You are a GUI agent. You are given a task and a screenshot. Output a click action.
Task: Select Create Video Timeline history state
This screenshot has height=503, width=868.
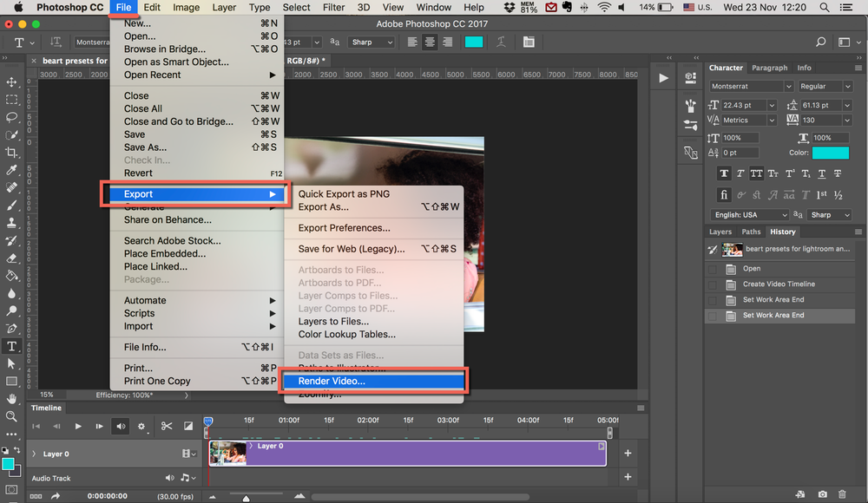779,284
